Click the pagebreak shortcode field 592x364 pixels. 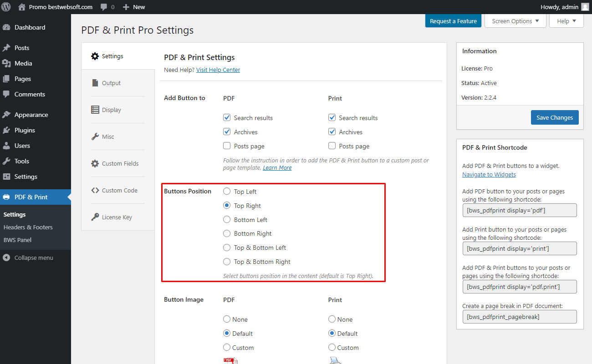click(x=520, y=317)
